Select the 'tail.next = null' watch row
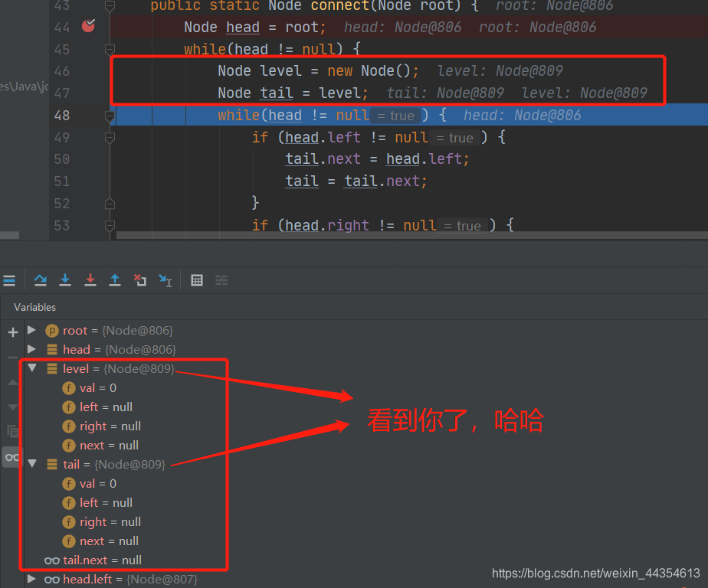 pos(93,560)
